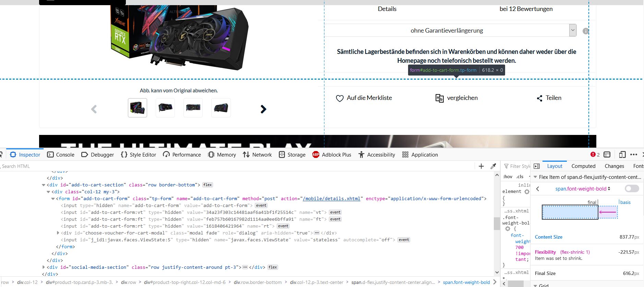Open the span.font-weight-bold flex item selector

coord(583,188)
